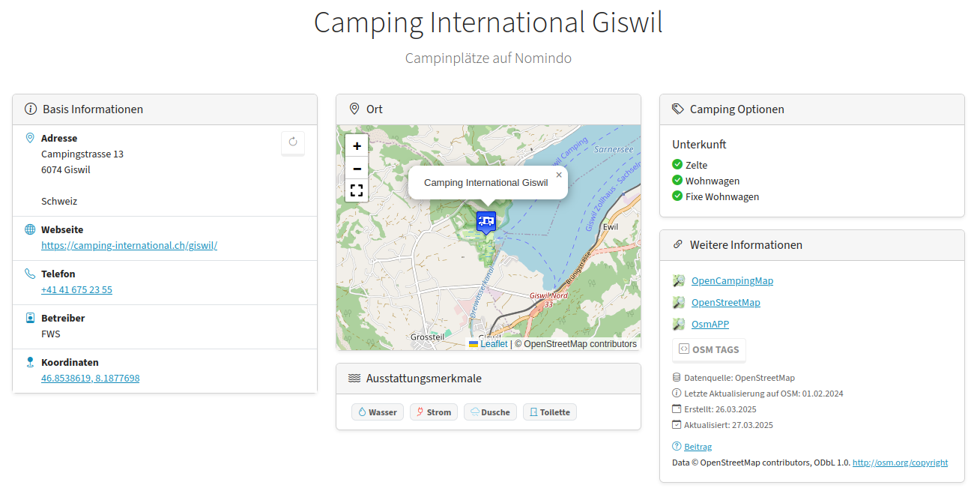Click the OpenStreetMap map icon
Image resolution: width=980 pixels, height=497 pixels.
pyautogui.click(x=679, y=302)
